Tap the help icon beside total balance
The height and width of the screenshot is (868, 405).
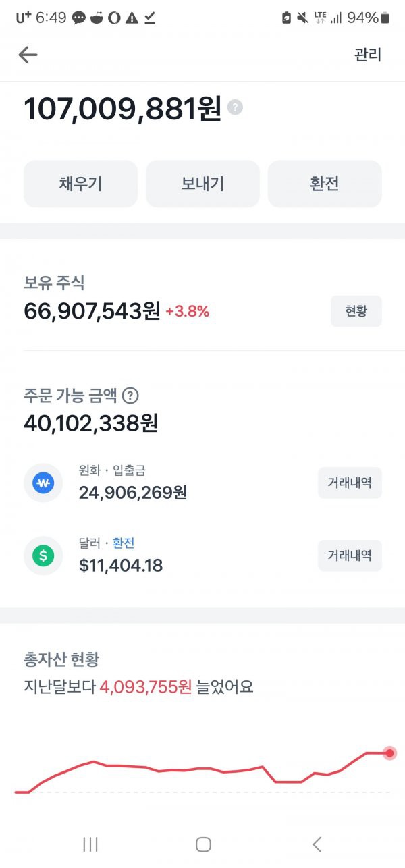235,107
